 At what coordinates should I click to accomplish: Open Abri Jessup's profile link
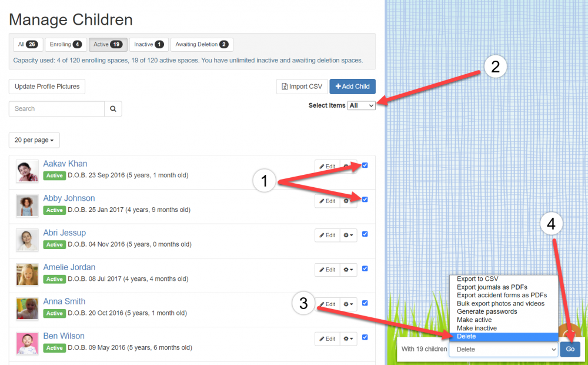(x=65, y=233)
